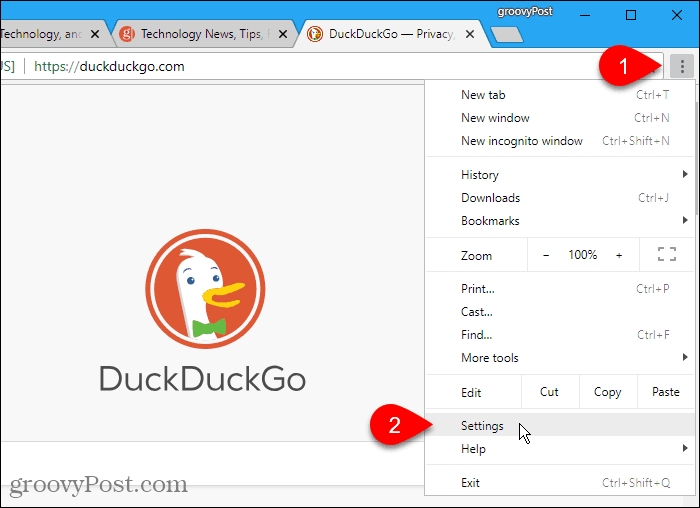Click the DuckDuckGo favicon on active tab
This screenshot has height=508, width=700.
click(315, 34)
